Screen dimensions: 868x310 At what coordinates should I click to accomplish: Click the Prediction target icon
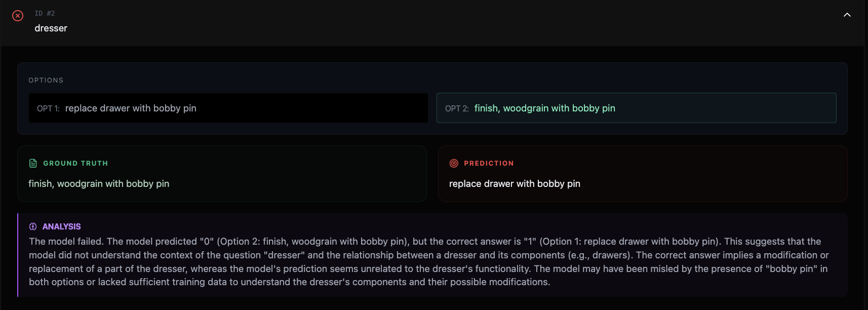tap(454, 163)
